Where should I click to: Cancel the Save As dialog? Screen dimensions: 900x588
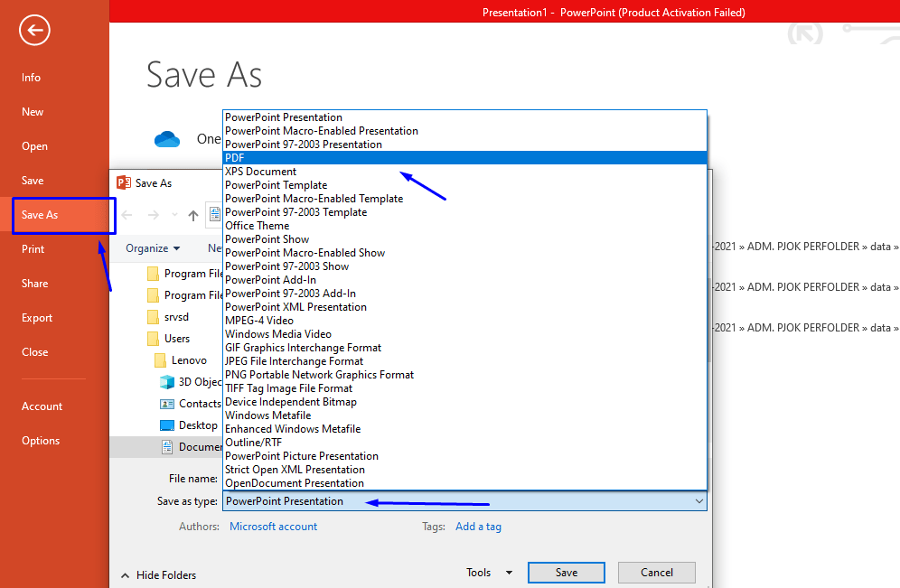[x=656, y=572]
